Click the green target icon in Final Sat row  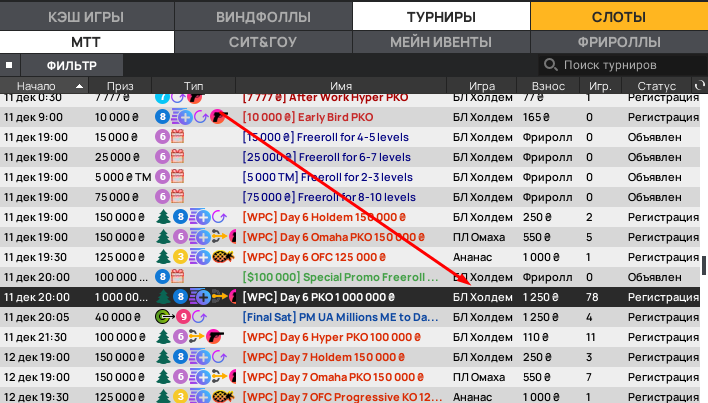163,317
